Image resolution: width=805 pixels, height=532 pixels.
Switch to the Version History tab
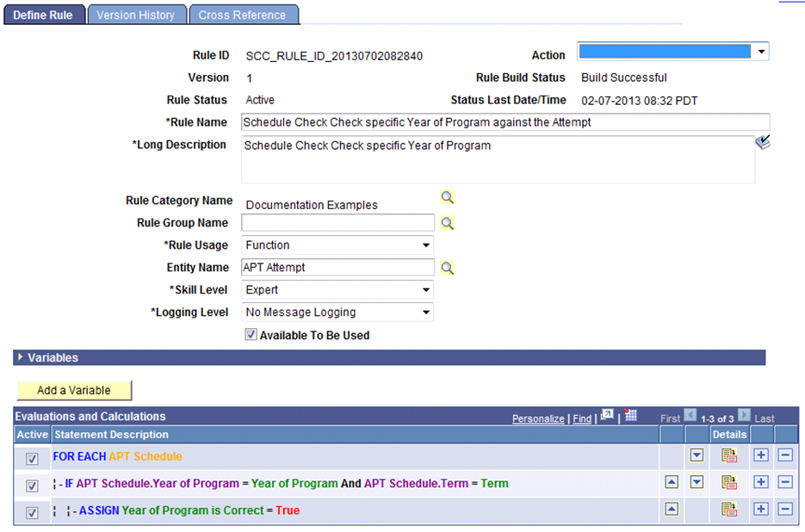point(136,14)
